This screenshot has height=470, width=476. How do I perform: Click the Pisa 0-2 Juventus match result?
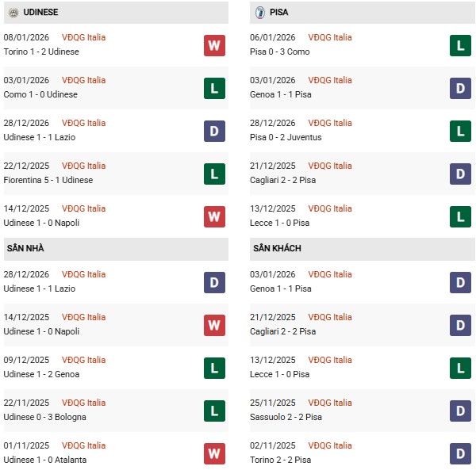coord(286,137)
